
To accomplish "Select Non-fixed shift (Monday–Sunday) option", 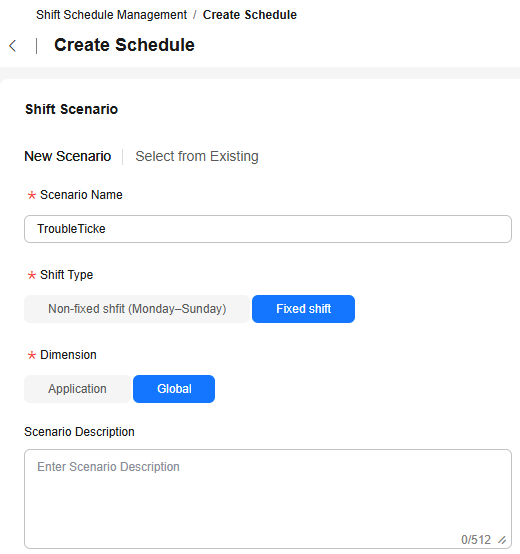I will coord(137,309).
